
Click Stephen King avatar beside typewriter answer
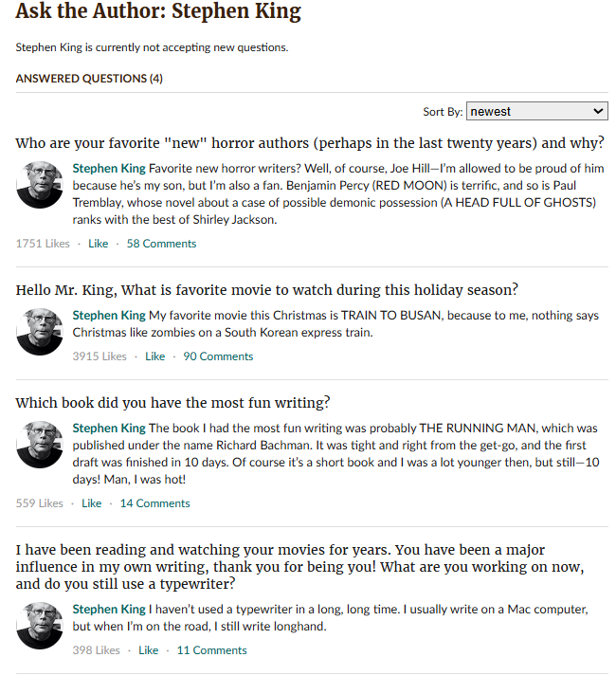click(40, 626)
